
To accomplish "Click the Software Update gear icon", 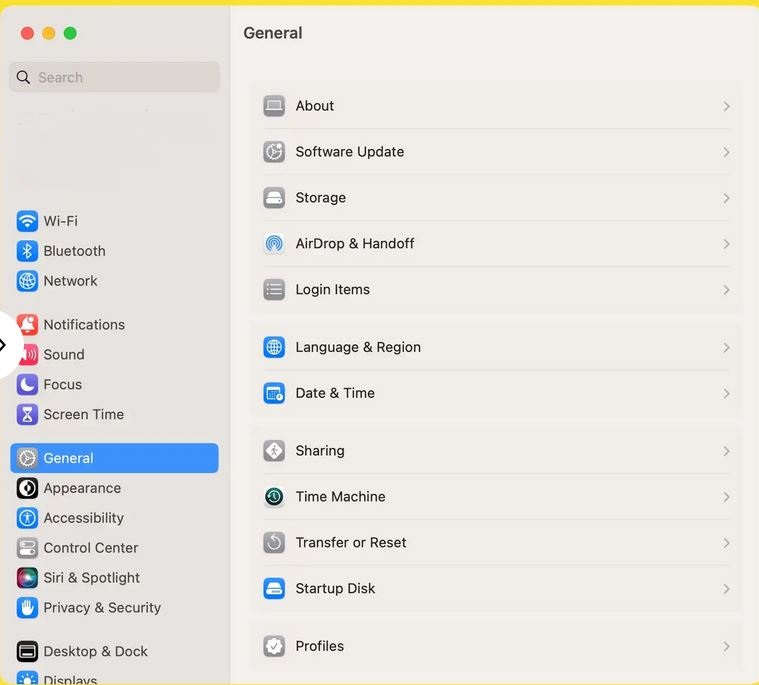I will point(274,152).
